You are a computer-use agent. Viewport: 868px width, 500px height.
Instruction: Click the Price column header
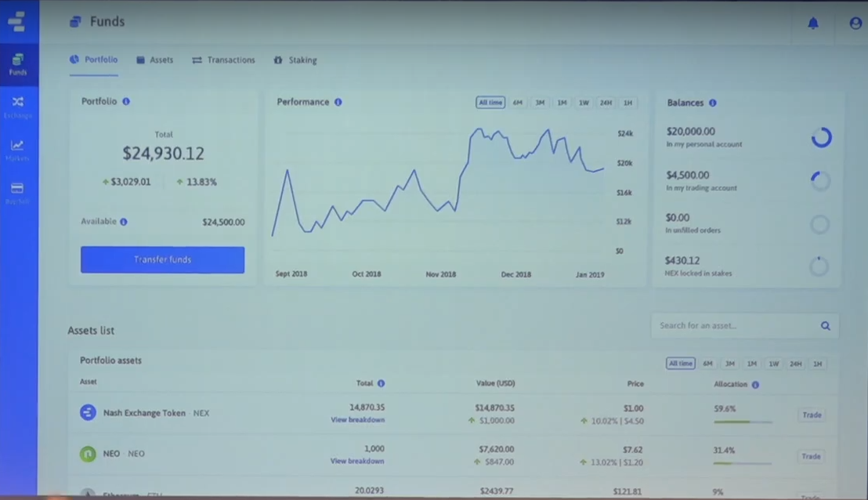coord(635,384)
